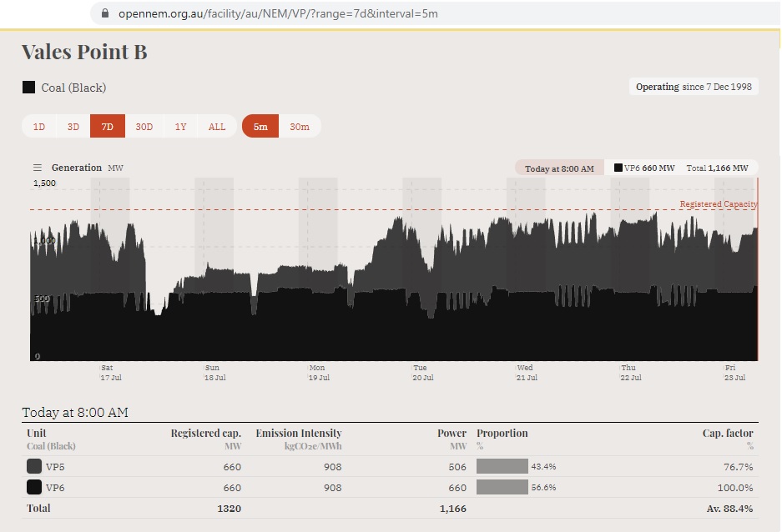
Task: Switch interval to 30m
Action: tap(300, 127)
